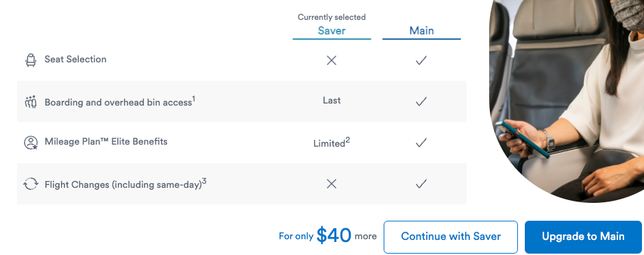Open footnote 1 on boarding and bin access
The width and height of the screenshot is (644, 255).
point(193,98)
